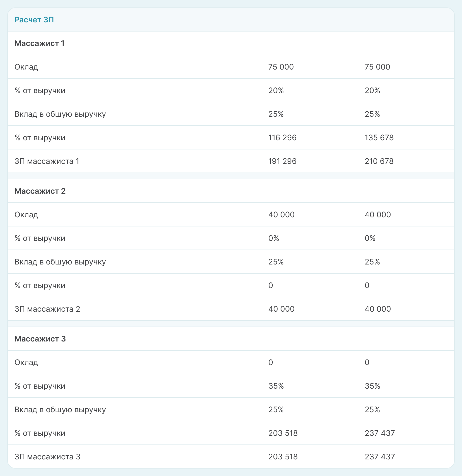Click the Оклад label under Массажист 1
Image resolution: width=462 pixels, height=476 pixels.
pyautogui.click(x=26, y=67)
